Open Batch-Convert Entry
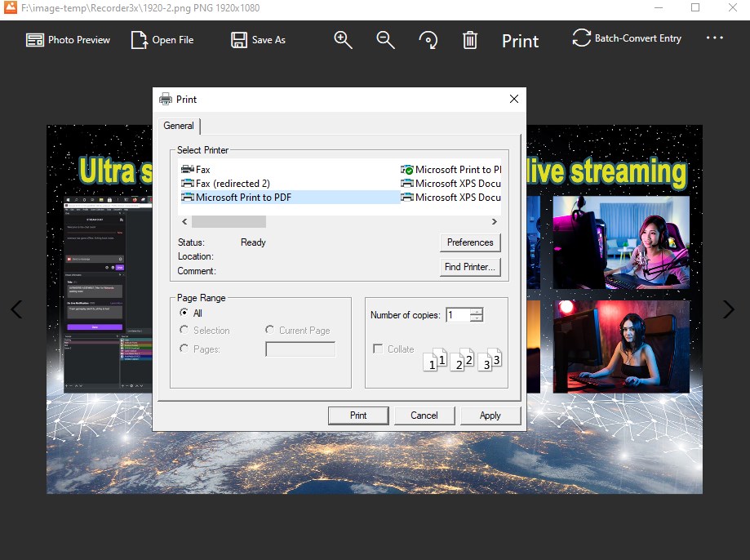The width and height of the screenshot is (750, 560). (x=627, y=38)
